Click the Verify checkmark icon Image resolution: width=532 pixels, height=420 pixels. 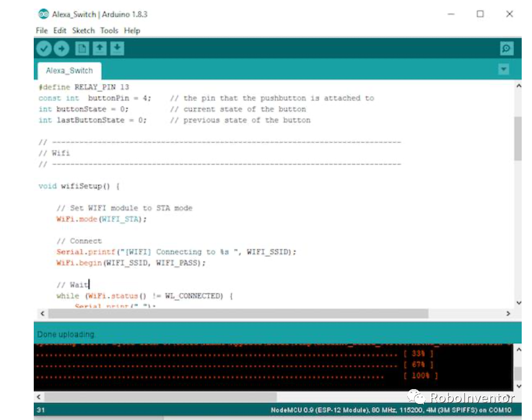tap(43, 48)
